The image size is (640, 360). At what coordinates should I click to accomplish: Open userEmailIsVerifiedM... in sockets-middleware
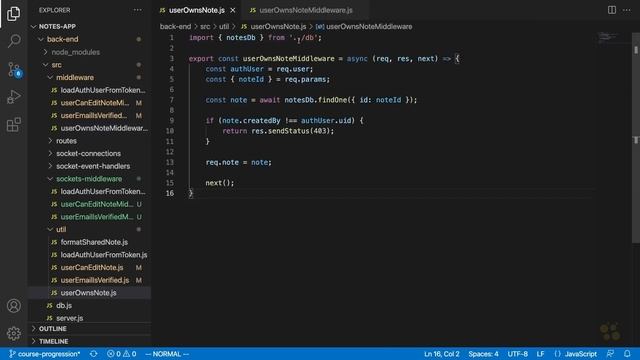[97, 217]
